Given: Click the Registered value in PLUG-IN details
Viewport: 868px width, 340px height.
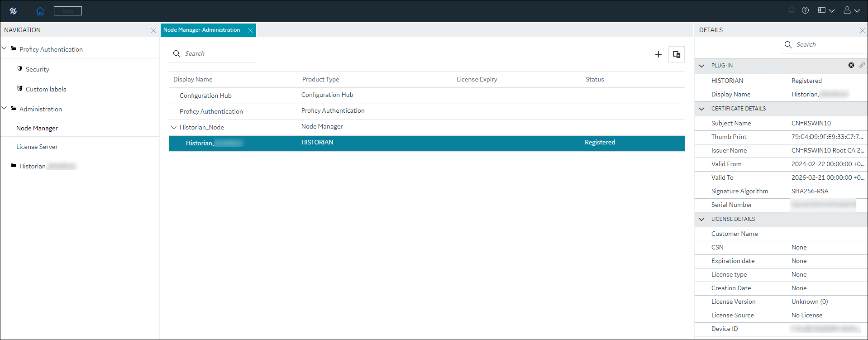Looking at the screenshot, I should 806,81.
